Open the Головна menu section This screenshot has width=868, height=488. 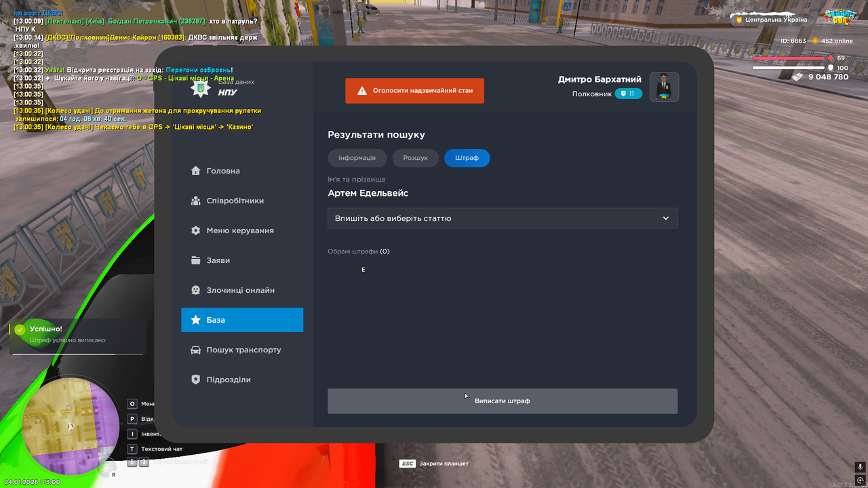242,171
